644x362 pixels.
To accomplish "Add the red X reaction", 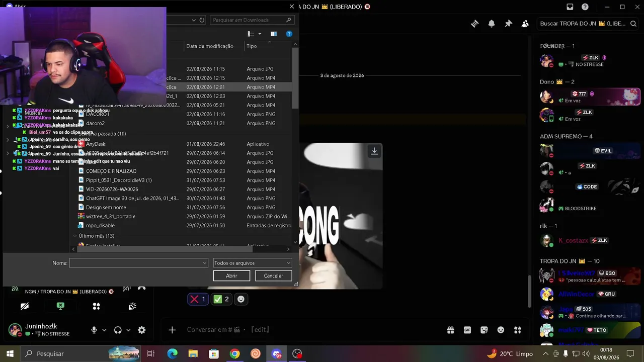I will click(198, 299).
